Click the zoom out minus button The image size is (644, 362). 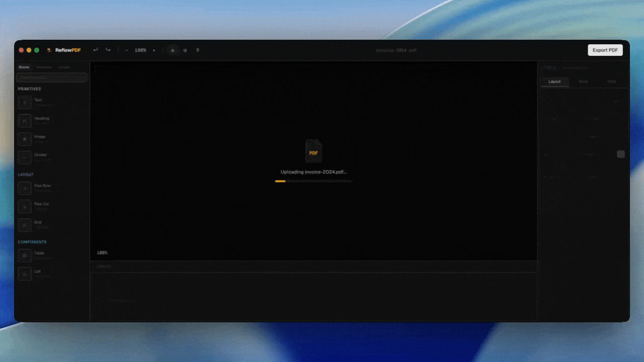(127, 50)
